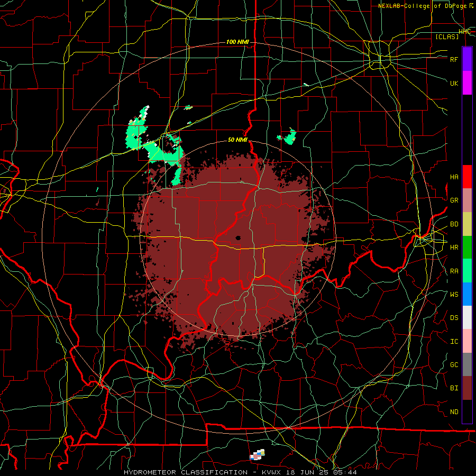Pick the gray GC legend color swatch
The height and width of the screenshot is (476, 476).
click(x=467, y=364)
